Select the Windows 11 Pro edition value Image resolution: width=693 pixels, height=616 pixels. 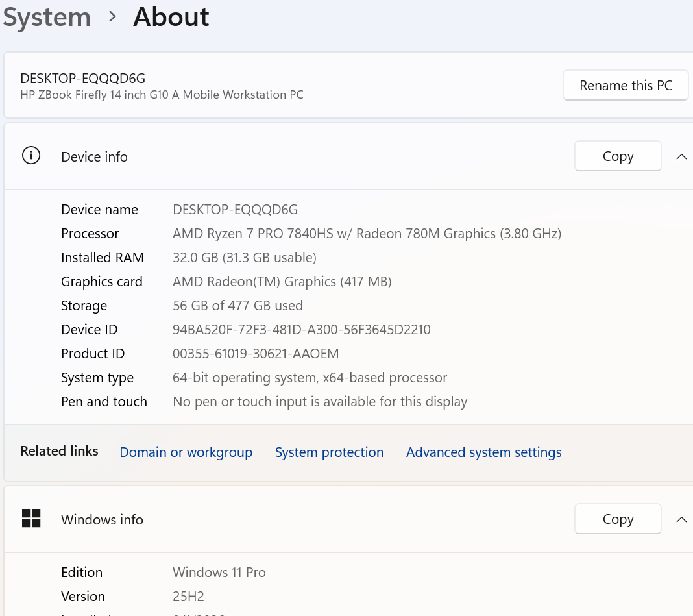click(x=219, y=573)
